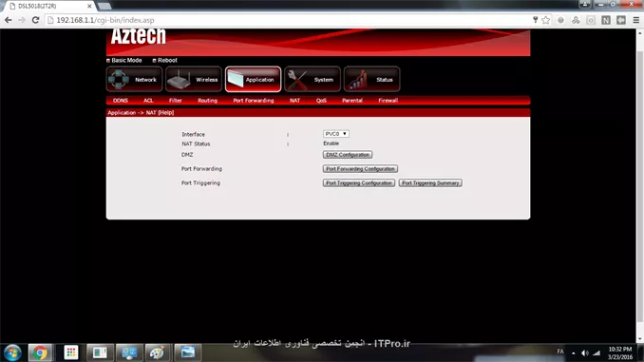Open the Parental submenu

(352, 101)
